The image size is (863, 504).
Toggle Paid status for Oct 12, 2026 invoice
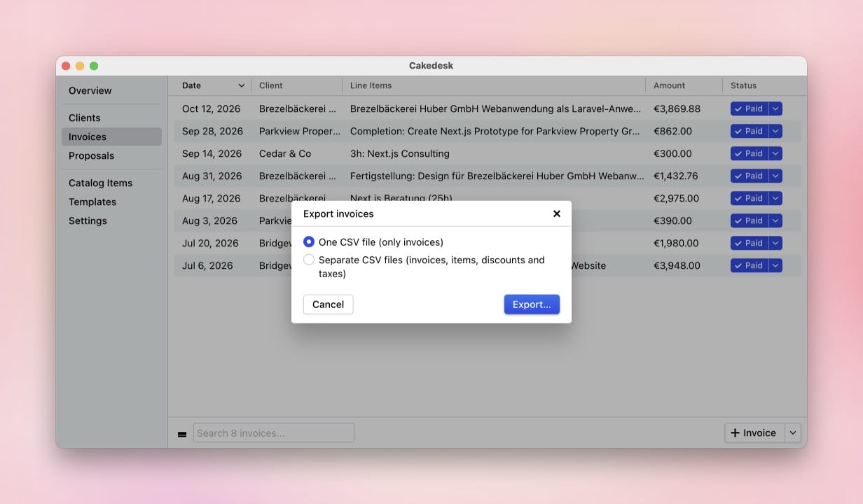click(x=749, y=108)
